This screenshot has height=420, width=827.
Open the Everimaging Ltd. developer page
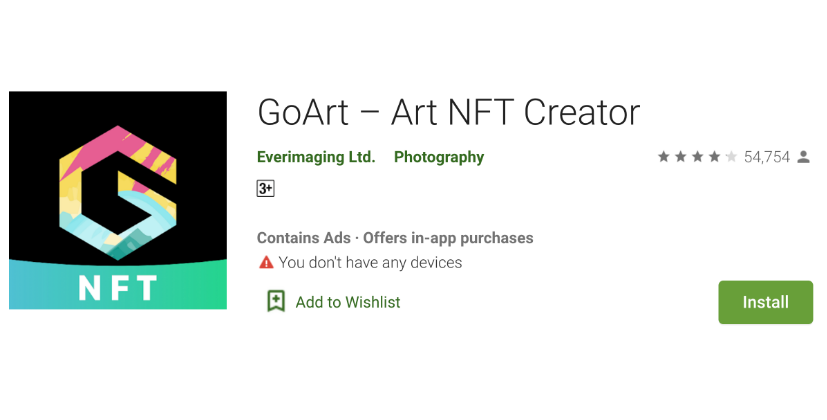click(x=316, y=157)
